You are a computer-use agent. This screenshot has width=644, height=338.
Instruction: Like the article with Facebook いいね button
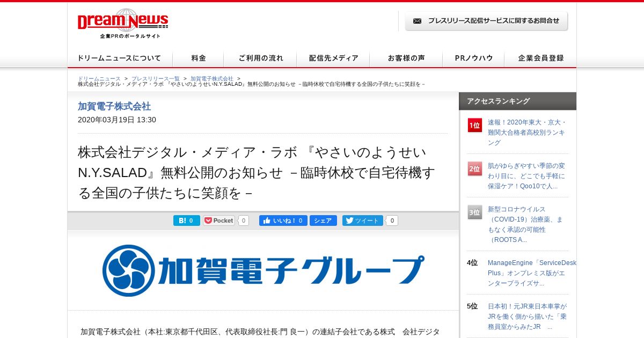point(283,221)
